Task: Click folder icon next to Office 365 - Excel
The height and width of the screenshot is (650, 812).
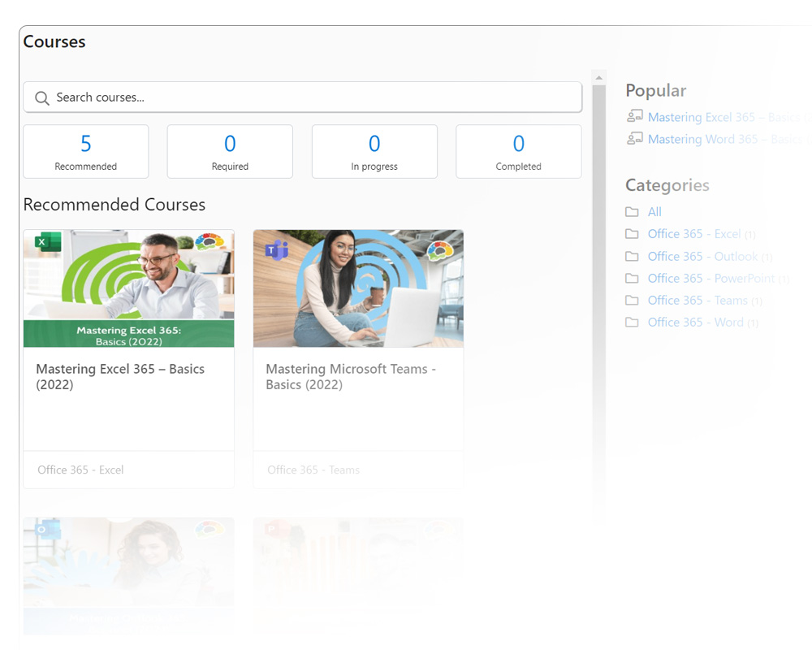Action: tap(632, 234)
